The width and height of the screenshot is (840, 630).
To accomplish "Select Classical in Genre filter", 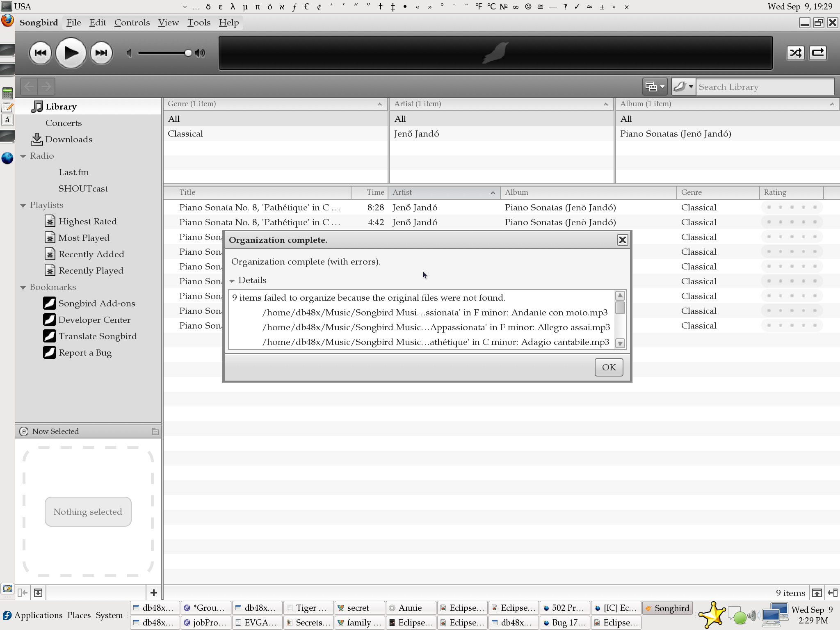I will [275, 133].
